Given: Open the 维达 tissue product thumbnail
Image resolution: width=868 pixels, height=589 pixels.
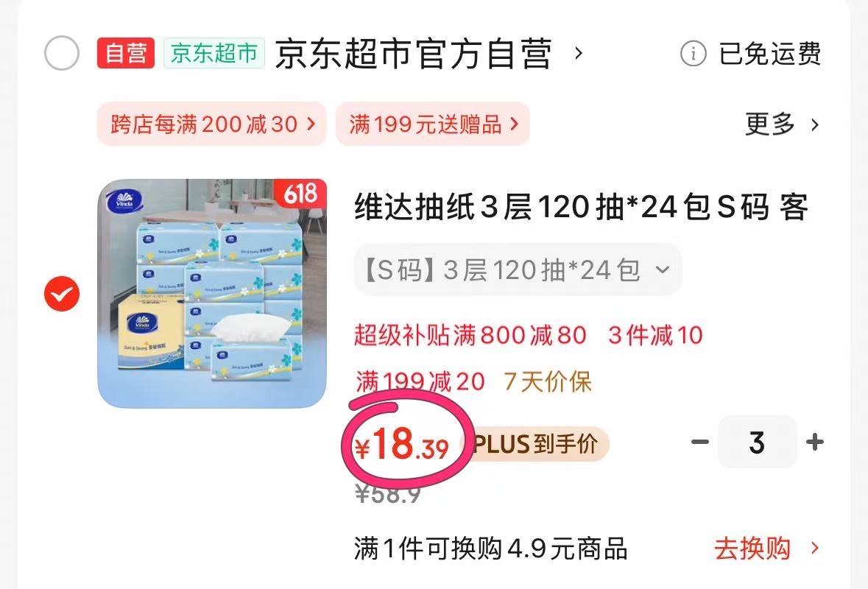Looking at the screenshot, I should (212, 293).
